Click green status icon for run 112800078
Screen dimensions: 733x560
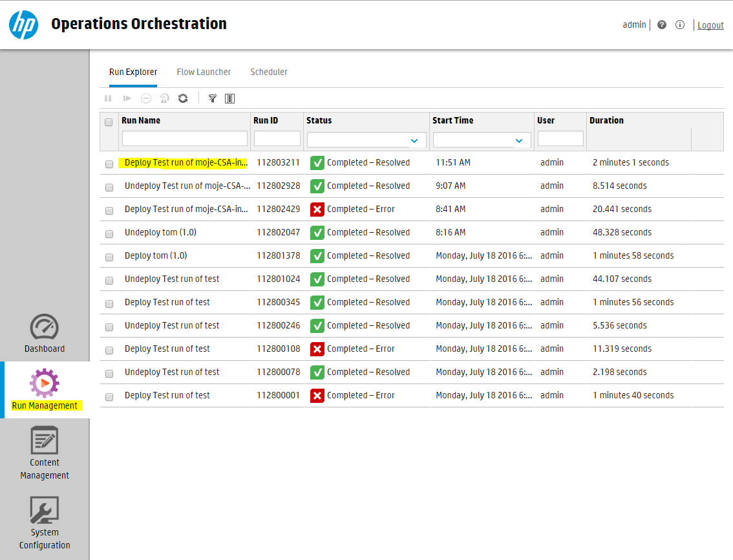point(317,372)
